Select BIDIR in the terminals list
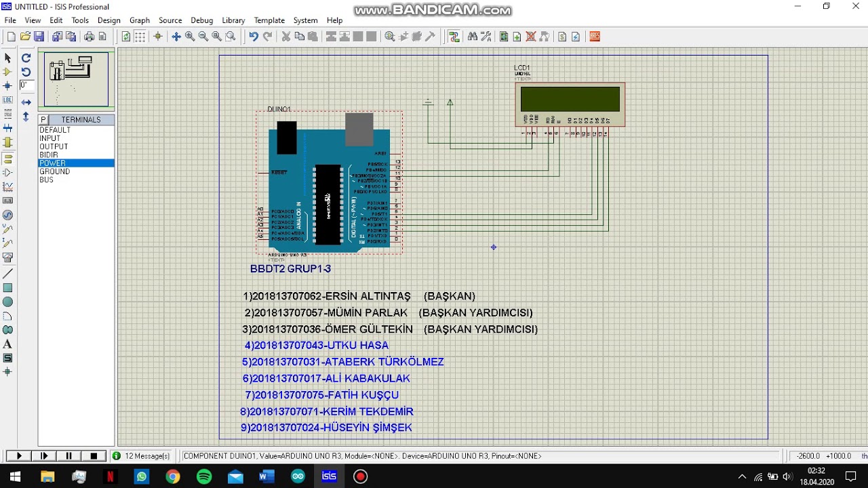 [76, 155]
